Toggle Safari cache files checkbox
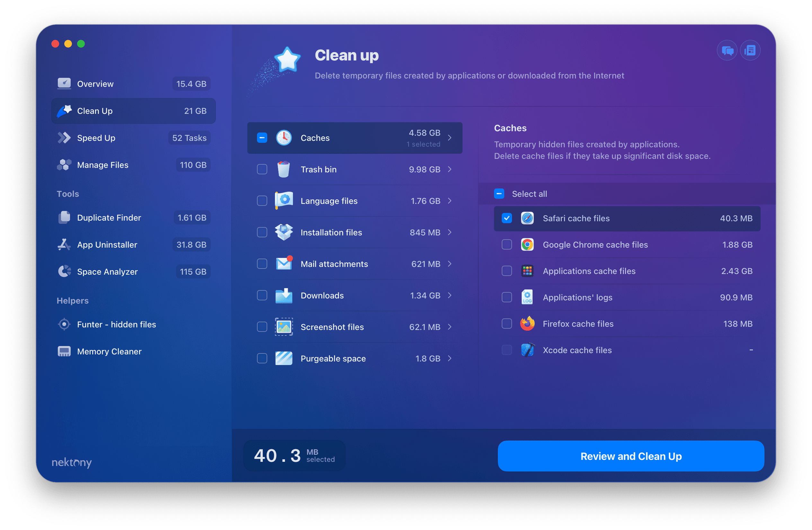Viewport: 812px width, 530px height. click(x=507, y=218)
